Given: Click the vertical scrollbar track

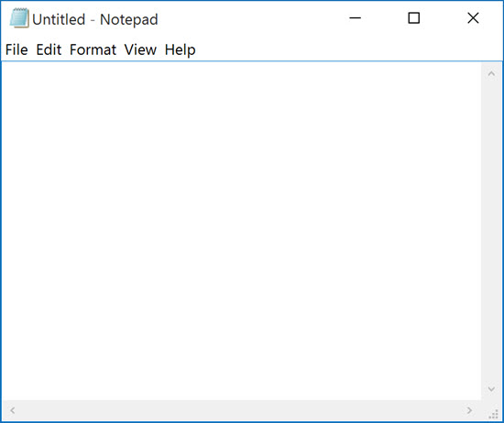Looking at the screenshot, I should coord(491,232).
